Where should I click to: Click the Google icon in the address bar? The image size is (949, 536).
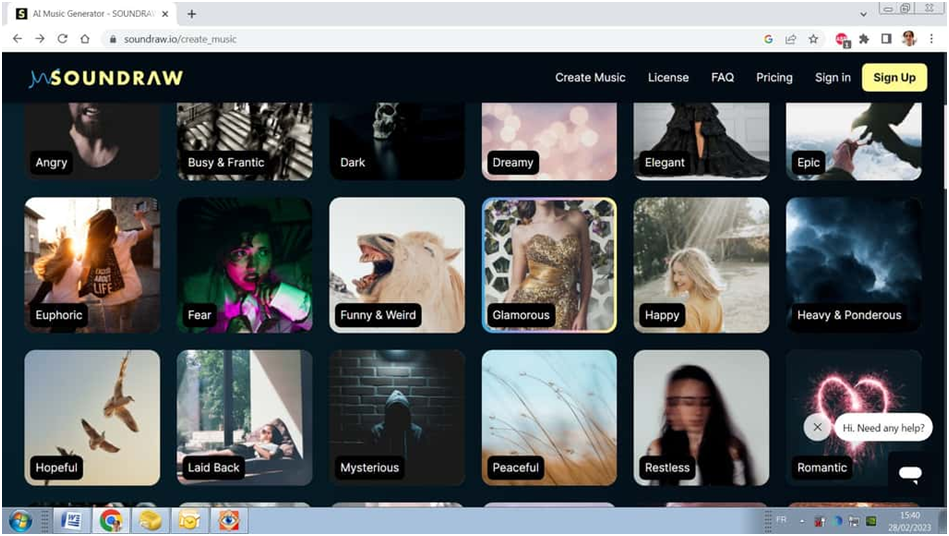[768, 39]
